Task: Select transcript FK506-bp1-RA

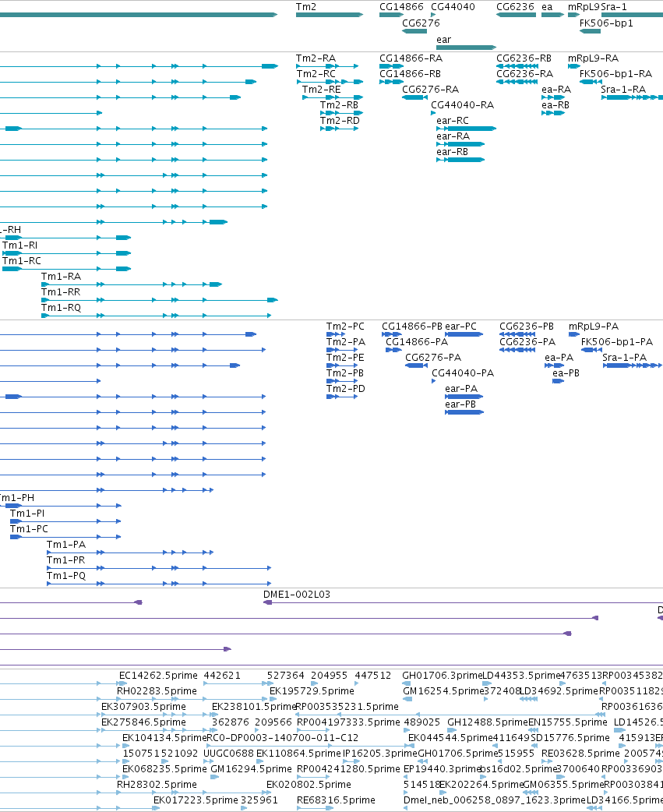Action: pyautogui.click(x=616, y=74)
